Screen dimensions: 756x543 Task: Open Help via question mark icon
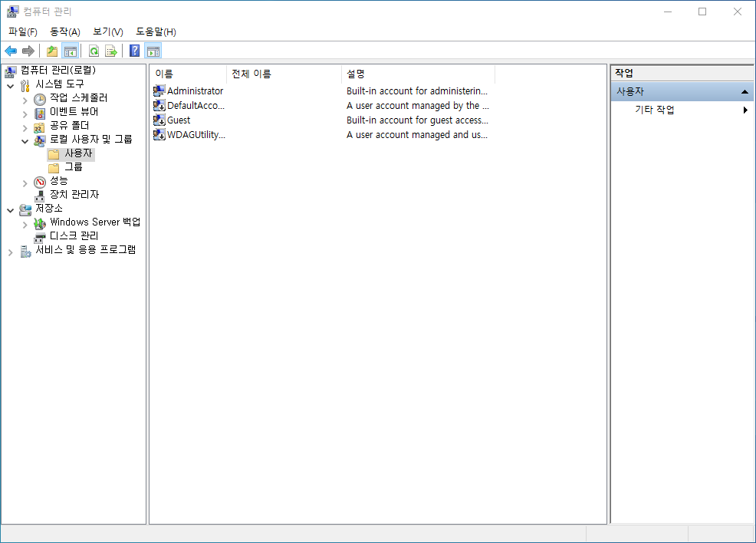click(x=134, y=51)
